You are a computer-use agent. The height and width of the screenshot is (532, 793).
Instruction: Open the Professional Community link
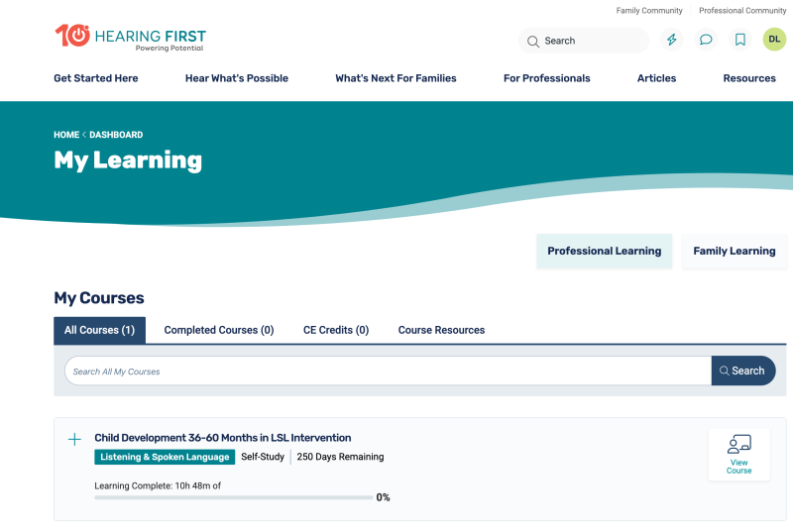point(742,11)
